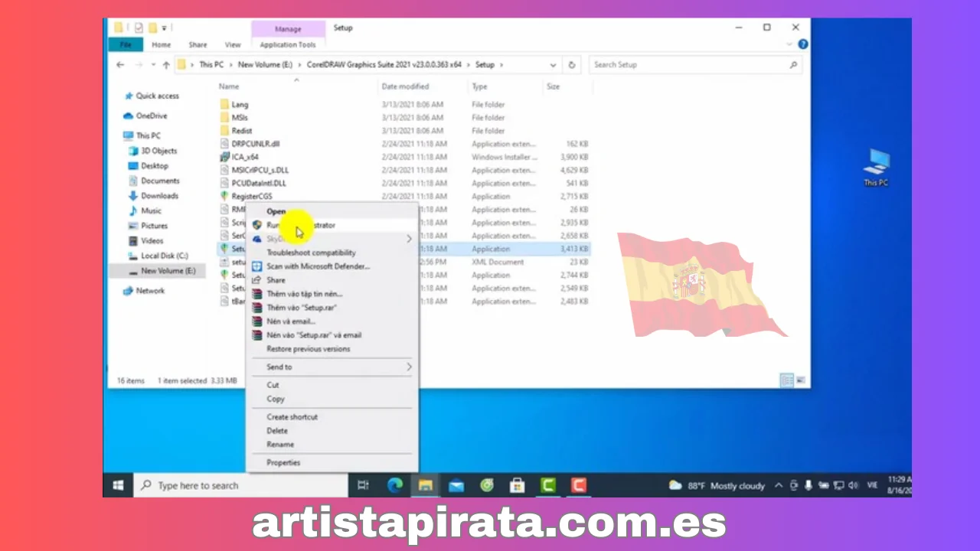Open the Customize Quick Access Toolbar dropdown
Viewport: 980px width, 551px height.
pyautogui.click(x=165, y=28)
